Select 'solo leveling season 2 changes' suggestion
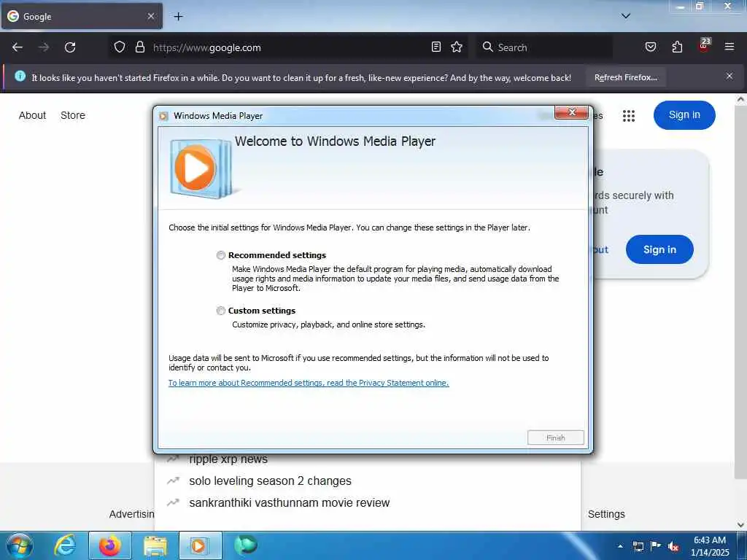This screenshot has width=747, height=560. click(270, 481)
